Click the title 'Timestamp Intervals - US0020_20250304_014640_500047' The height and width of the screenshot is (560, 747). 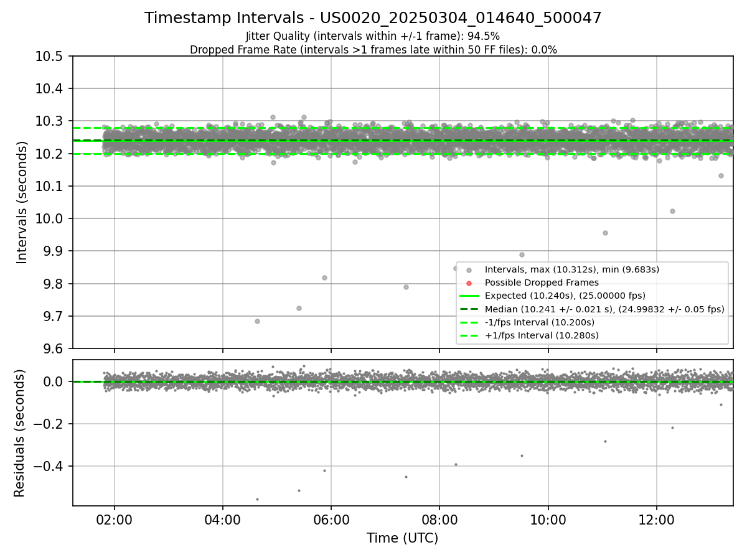point(373,18)
